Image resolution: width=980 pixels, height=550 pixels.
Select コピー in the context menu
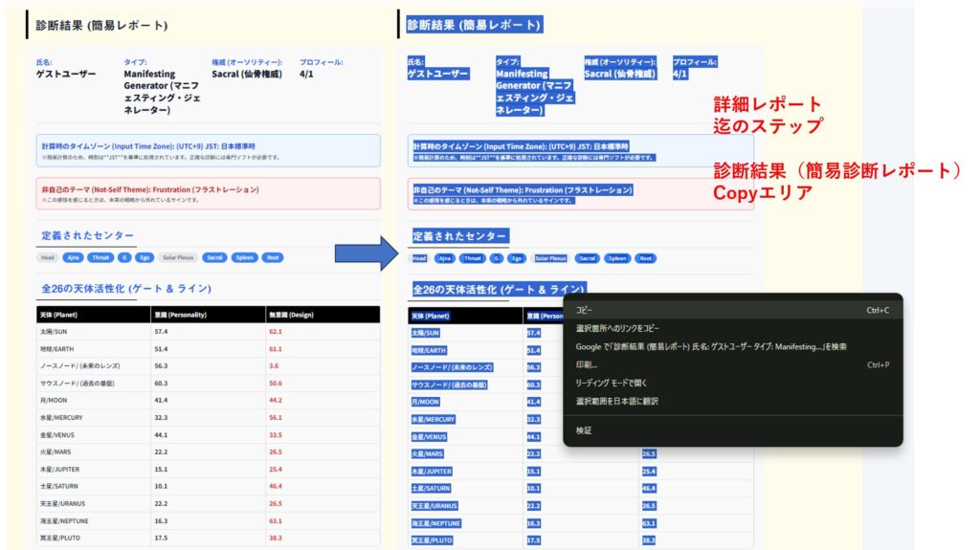[584, 310]
